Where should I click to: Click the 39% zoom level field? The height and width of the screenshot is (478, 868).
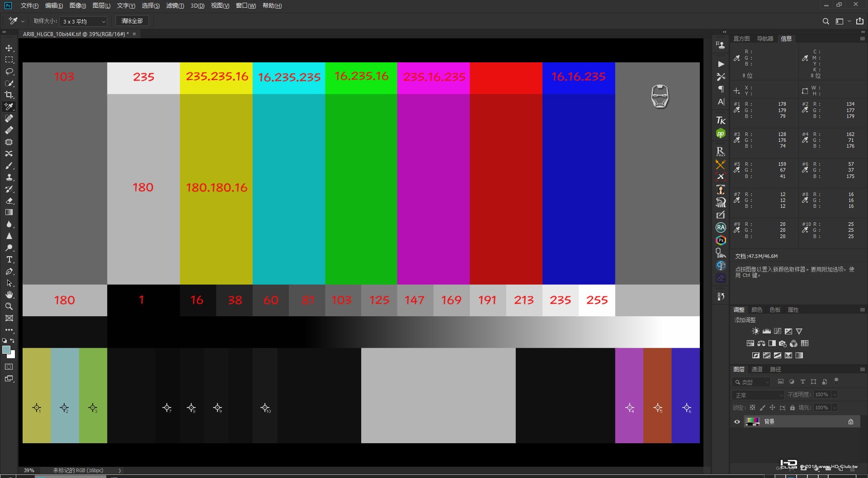(29, 470)
